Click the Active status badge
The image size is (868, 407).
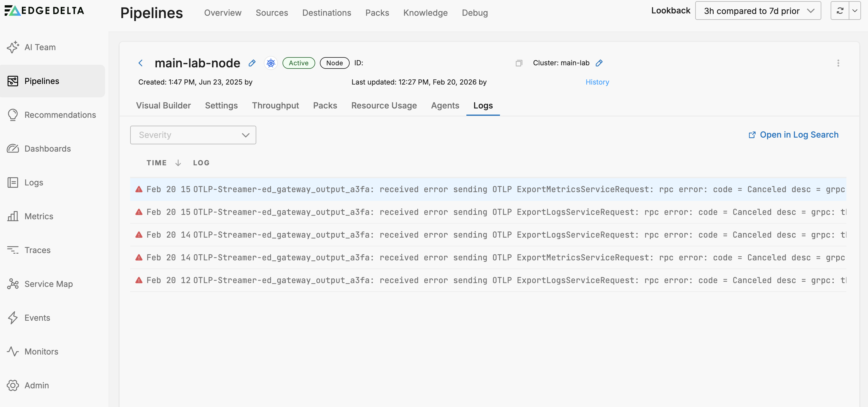(299, 63)
